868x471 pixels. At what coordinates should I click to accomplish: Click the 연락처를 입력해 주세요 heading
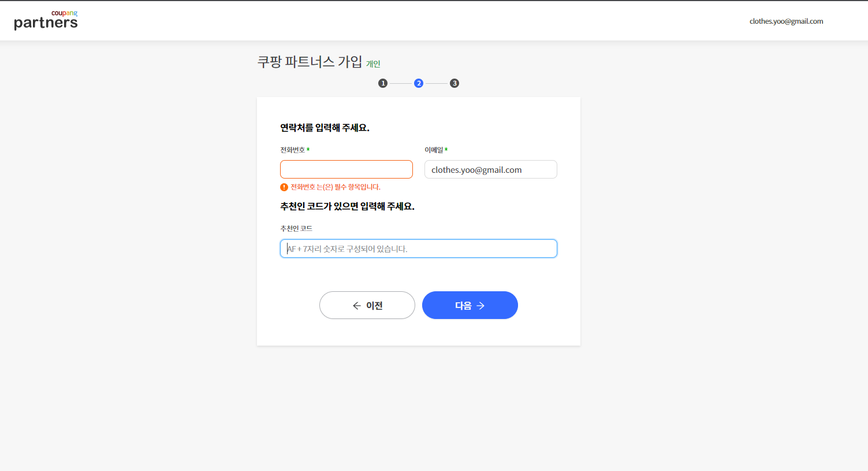coord(325,128)
